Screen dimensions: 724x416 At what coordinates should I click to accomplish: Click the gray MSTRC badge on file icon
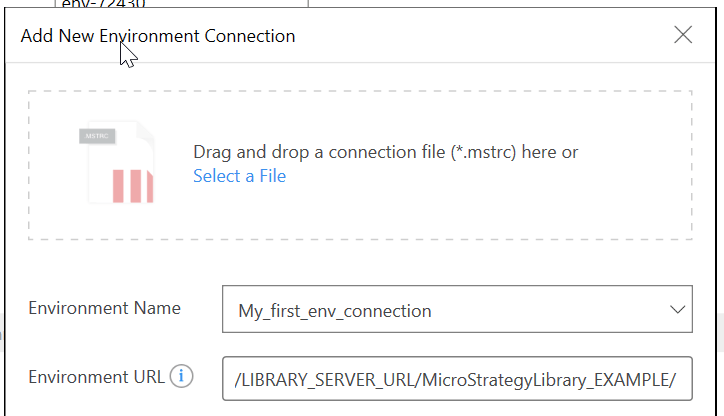(97, 136)
